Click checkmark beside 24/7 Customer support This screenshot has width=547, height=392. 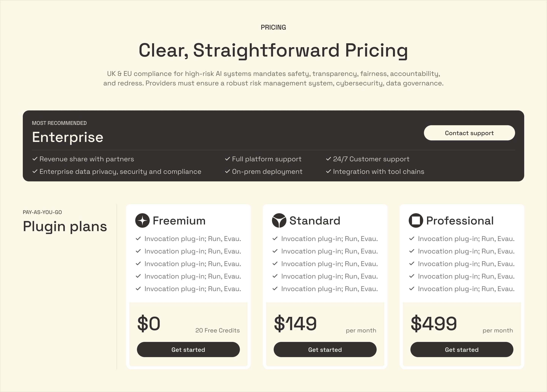click(x=329, y=159)
